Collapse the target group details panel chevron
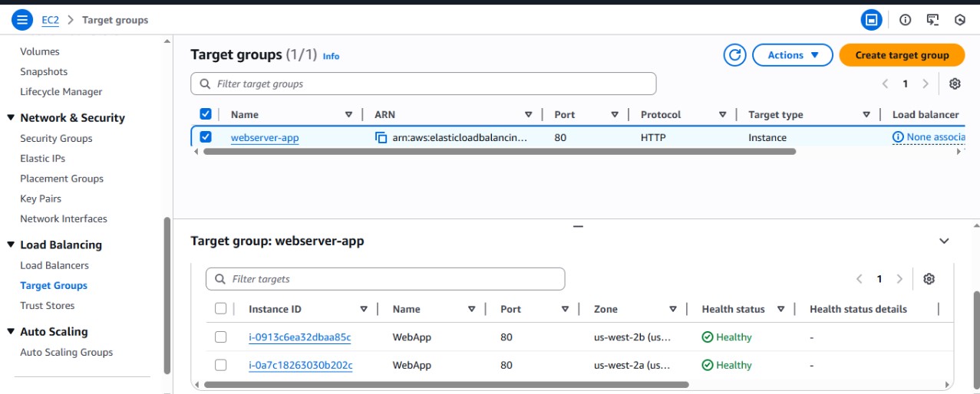This screenshot has height=394, width=980. pos(944,241)
